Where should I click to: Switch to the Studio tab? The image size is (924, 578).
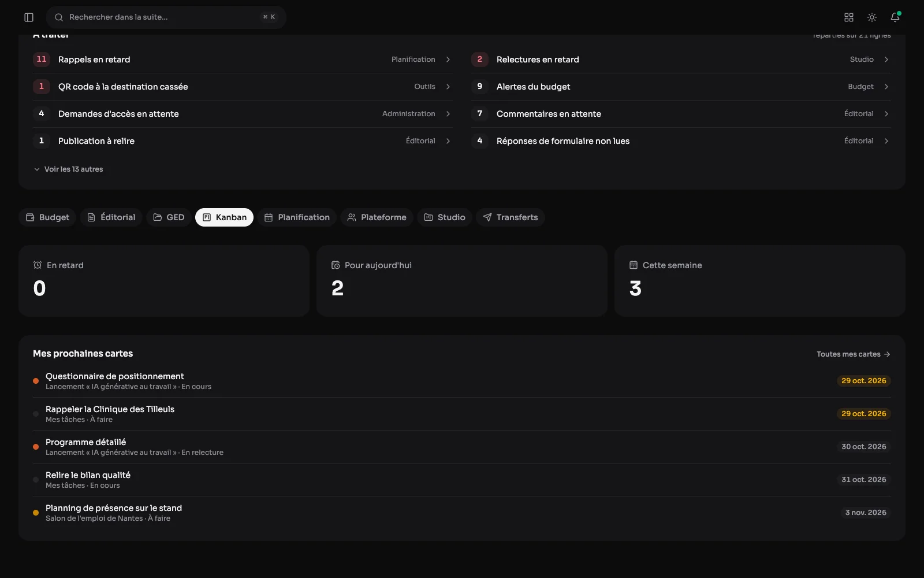pyautogui.click(x=445, y=217)
